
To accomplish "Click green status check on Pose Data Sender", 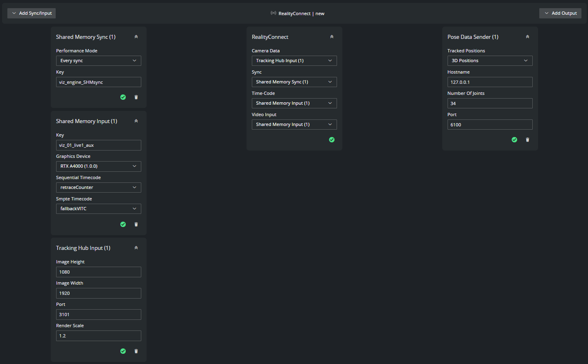I will pos(514,140).
